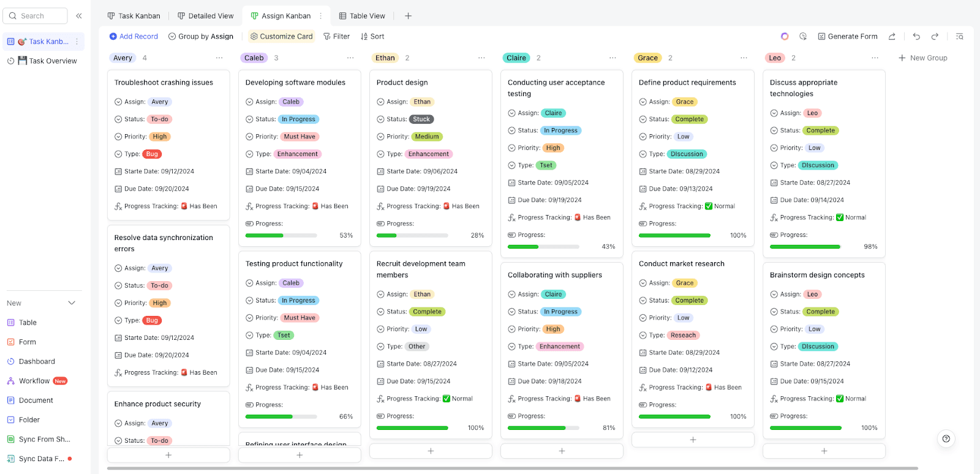Open options menu for Task Kanban sidebar item
980x474 pixels.
(77, 42)
